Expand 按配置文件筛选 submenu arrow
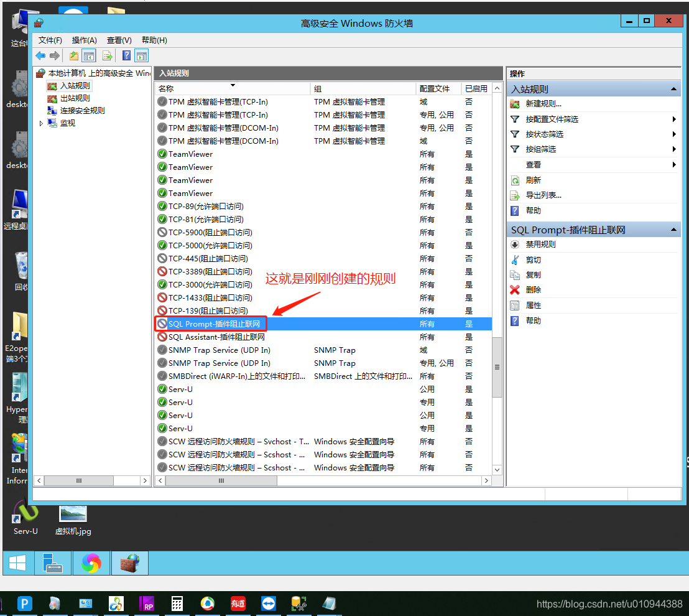 coord(674,119)
